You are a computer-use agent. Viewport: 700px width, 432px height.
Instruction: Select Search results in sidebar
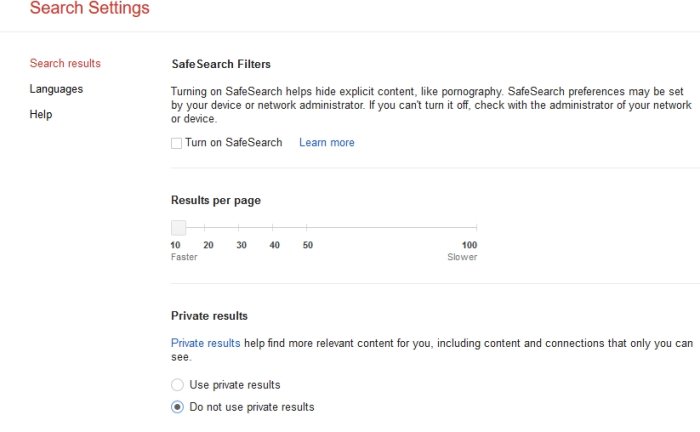pyautogui.click(x=65, y=63)
